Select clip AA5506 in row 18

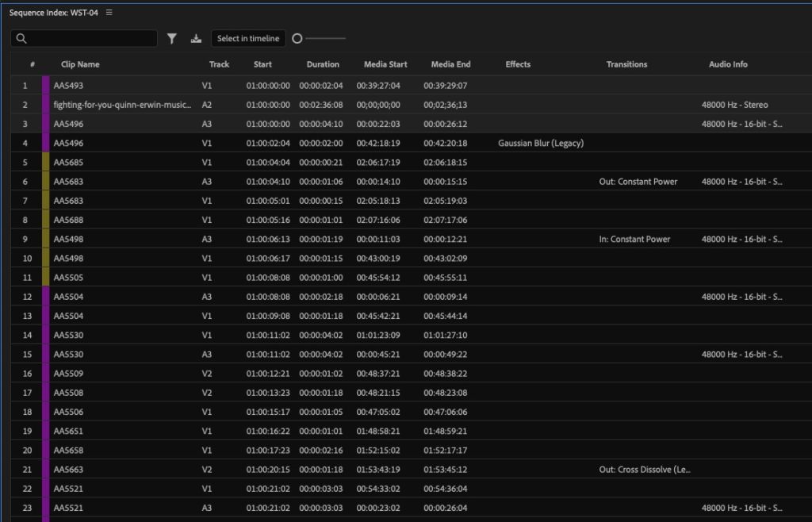(68, 412)
